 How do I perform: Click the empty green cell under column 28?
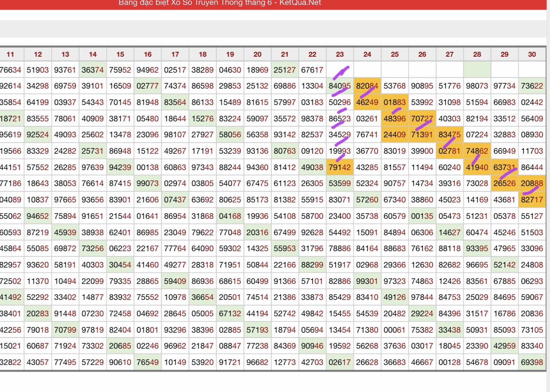(477, 70)
